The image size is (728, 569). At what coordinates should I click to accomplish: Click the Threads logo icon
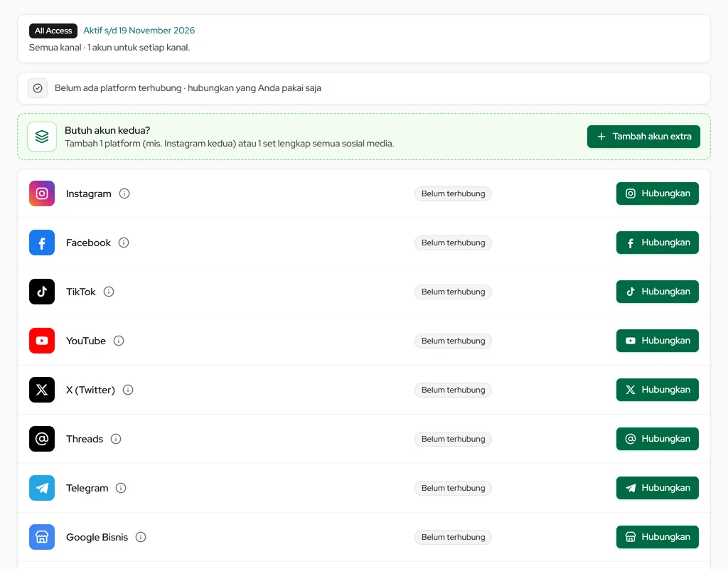tap(42, 439)
